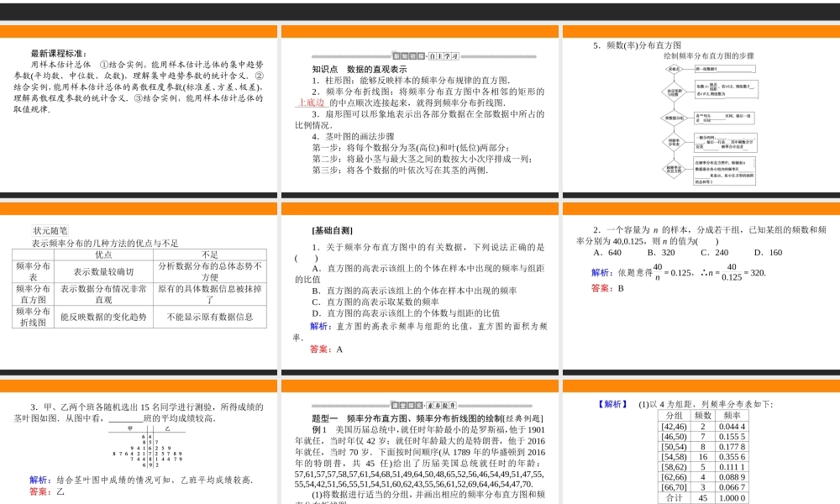Click the line 4. 茎叶图的画法步骤
This screenshot has height=504, width=840.
353,136
